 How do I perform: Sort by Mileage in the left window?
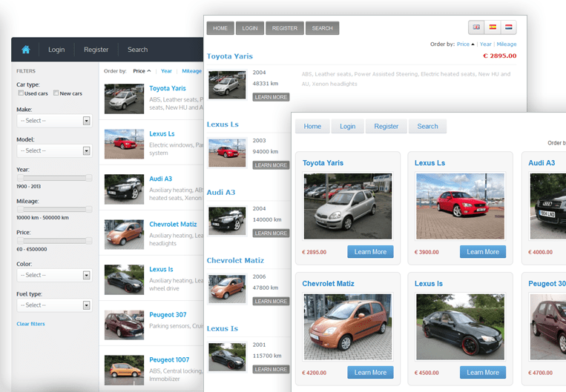point(191,71)
